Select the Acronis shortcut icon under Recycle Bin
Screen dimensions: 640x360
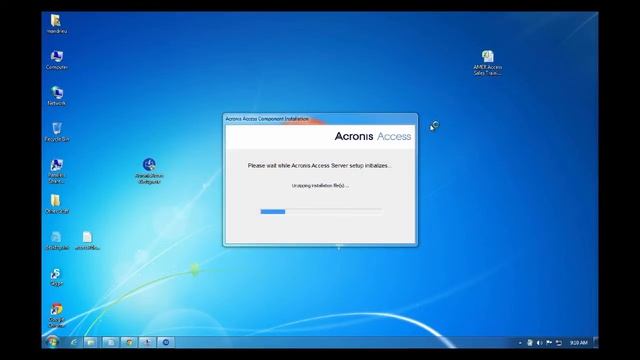(x=56, y=171)
